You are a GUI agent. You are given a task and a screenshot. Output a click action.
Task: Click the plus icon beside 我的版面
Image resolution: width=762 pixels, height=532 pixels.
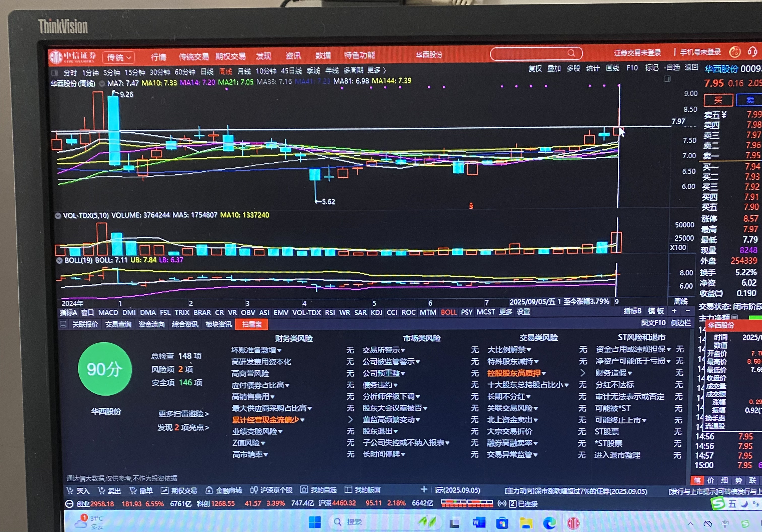424,489
